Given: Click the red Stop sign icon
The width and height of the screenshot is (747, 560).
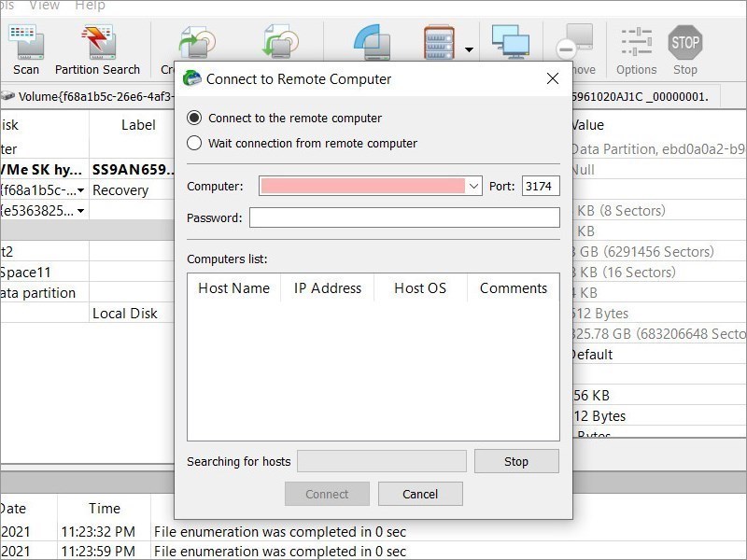Looking at the screenshot, I should 685,43.
